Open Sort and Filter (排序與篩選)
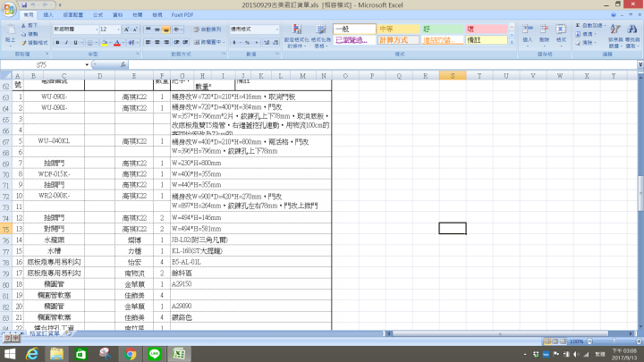Screen dimensions: 644x362 tap(615, 36)
